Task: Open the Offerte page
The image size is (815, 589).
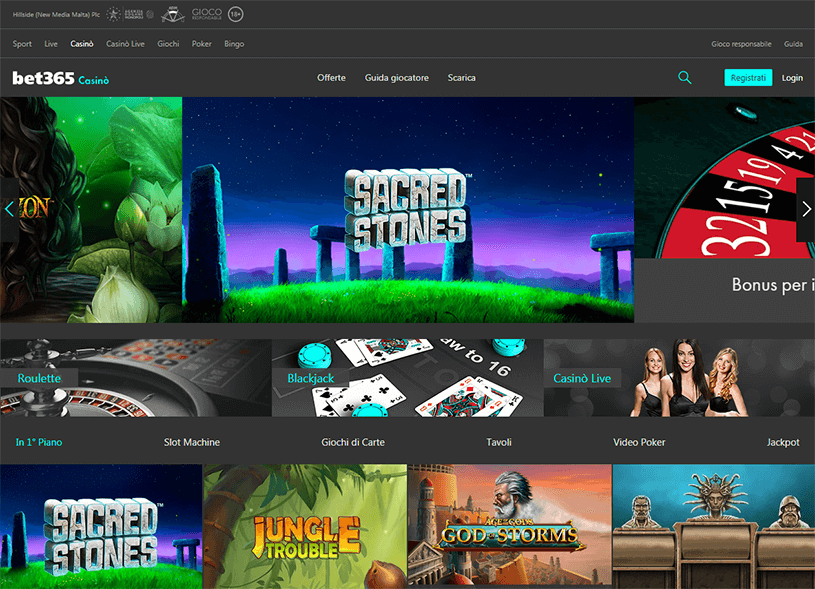Action: [x=331, y=77]
